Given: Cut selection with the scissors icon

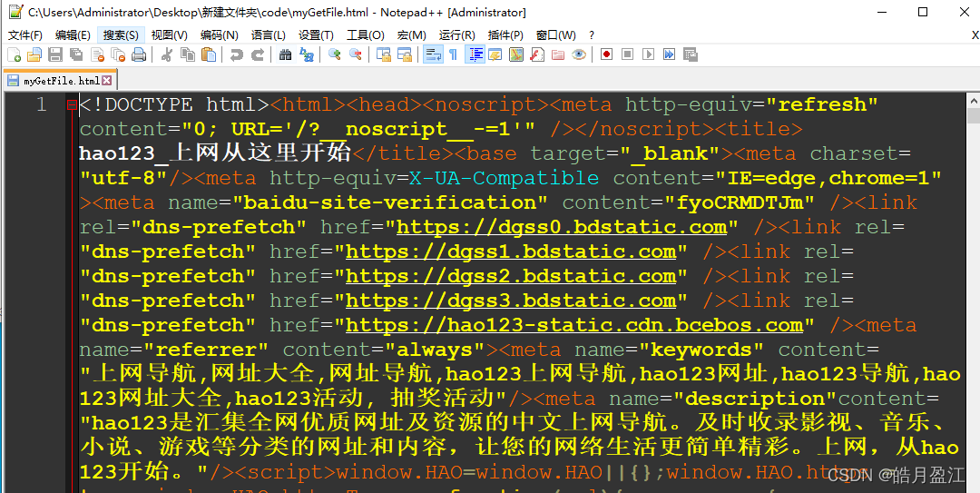Looking at the screenshot, I should (x=166, y=55).
